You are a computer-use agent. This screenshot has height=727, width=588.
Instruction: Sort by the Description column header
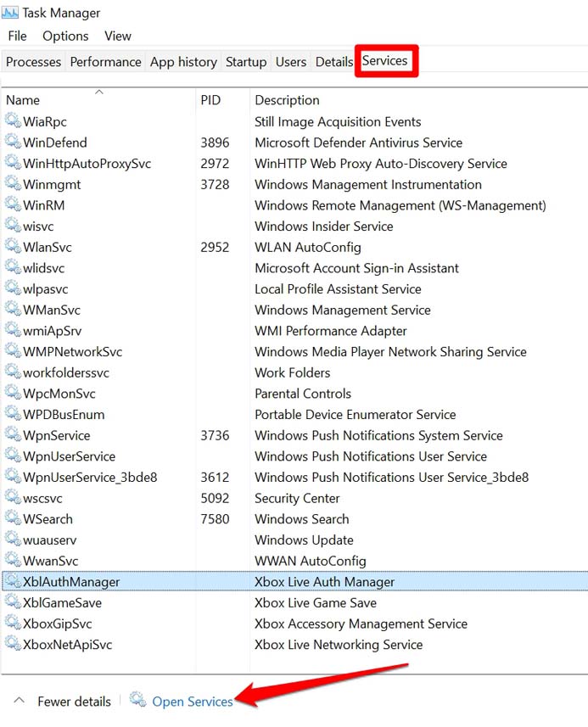tap(419, 100)
